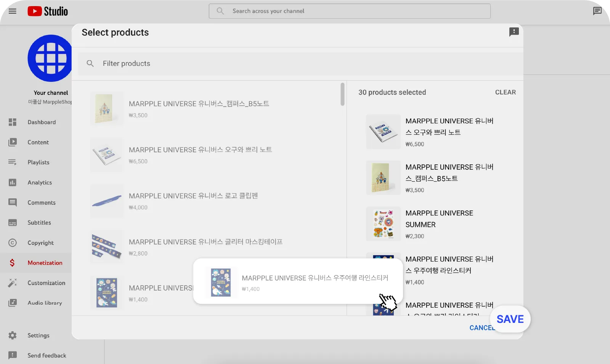The width and height of the screenshot is (610, 364).
Task: Click the Your channel label
Action: 51,93
